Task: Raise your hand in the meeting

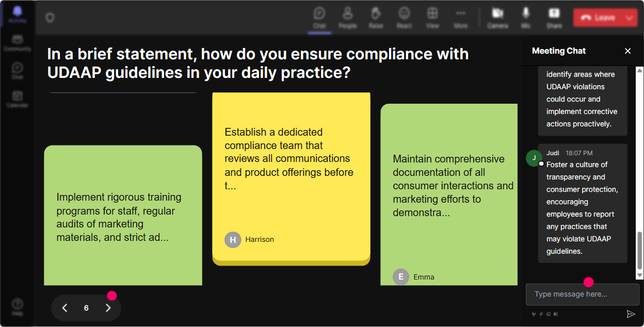Action: coord(376,18)
